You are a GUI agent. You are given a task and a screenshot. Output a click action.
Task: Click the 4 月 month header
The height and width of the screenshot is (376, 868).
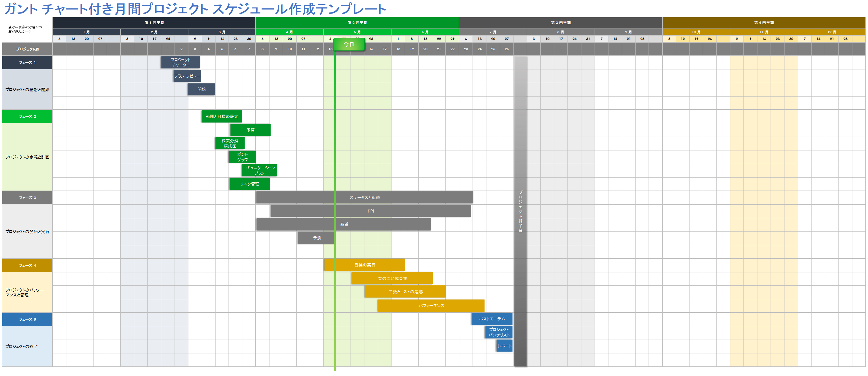tap(290, 32)
